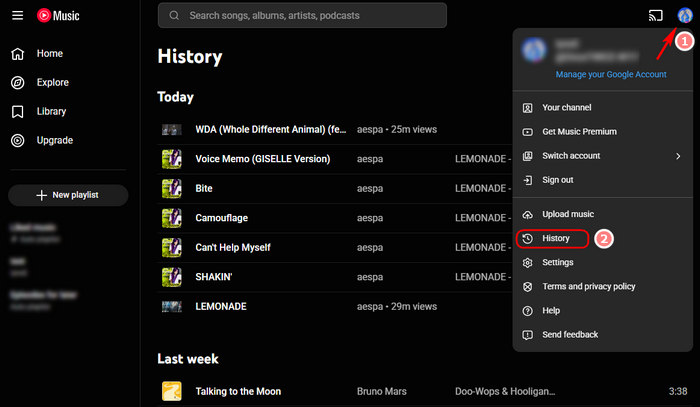Select the song title SHAKIN'
700x407 pixels.
point(214,277)
